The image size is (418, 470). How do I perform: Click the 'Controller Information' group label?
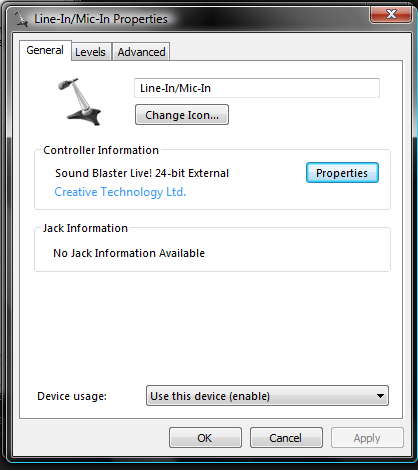point(101,150)
